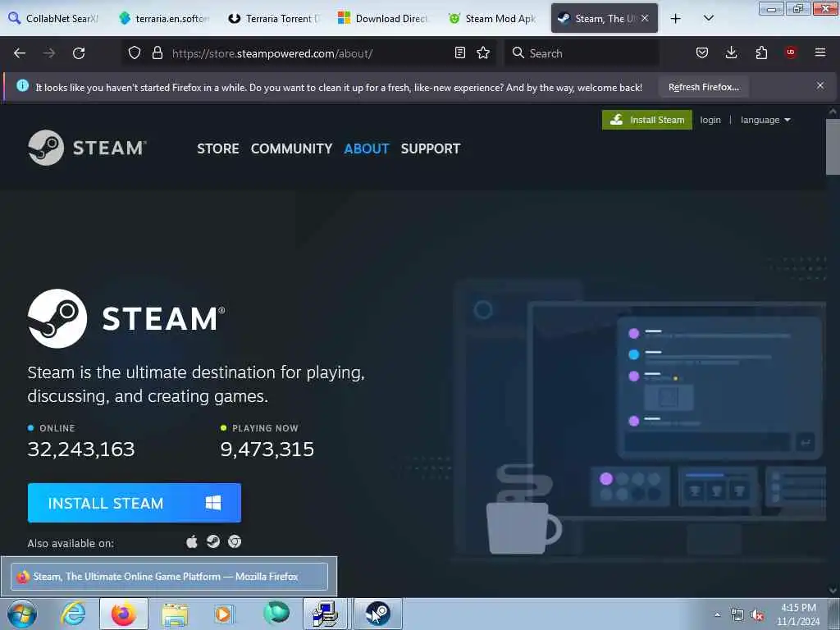Screen dimensions: 840x630
Task: Reload the current Steam page
Action: [79, 53]
